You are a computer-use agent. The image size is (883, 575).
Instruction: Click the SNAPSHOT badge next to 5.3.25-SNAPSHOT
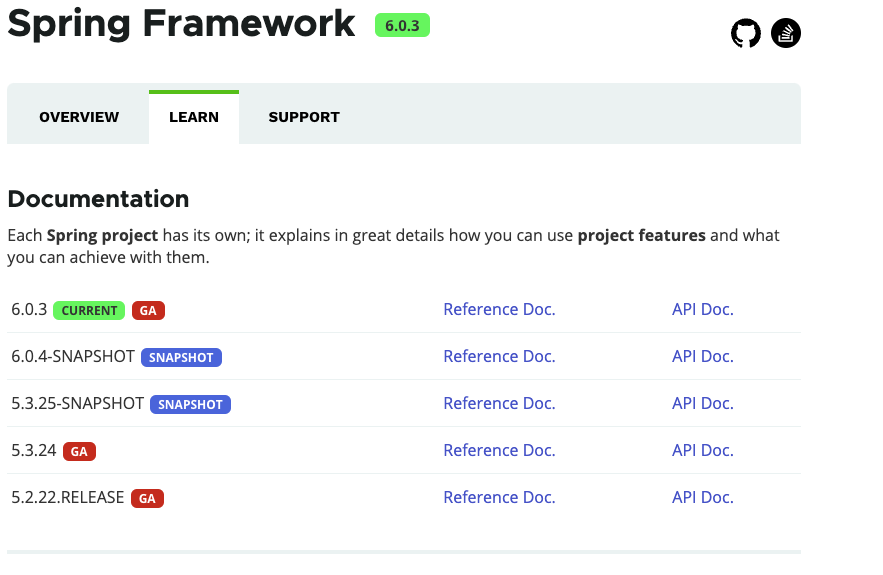[190, 404]
